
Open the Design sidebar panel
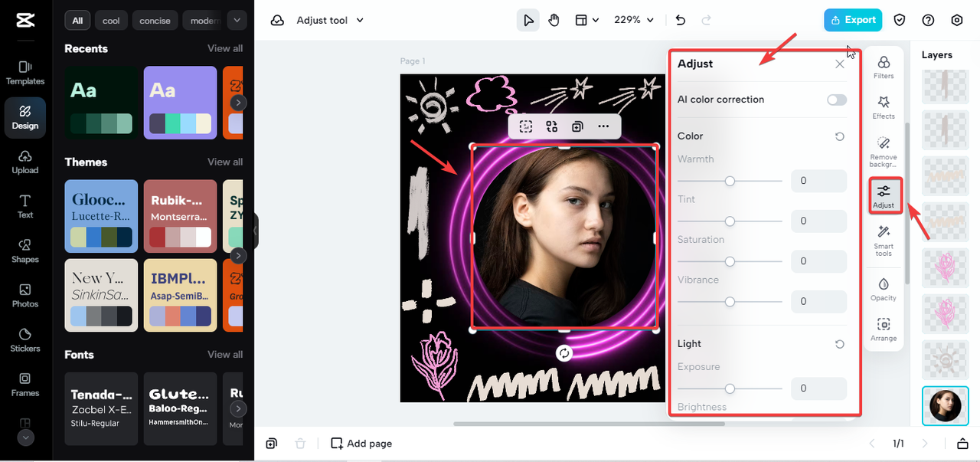25,117
